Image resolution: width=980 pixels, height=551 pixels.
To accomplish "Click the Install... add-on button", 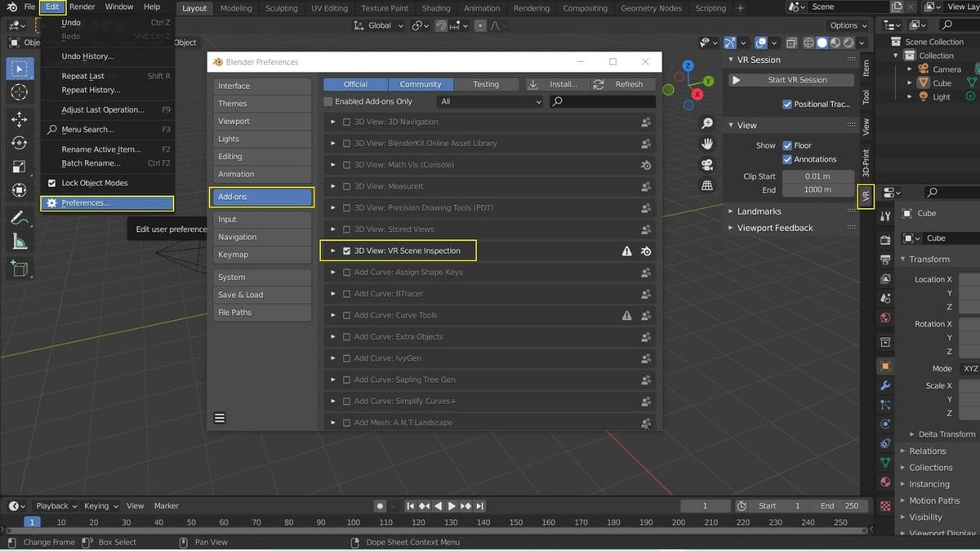I will [556, 84].
